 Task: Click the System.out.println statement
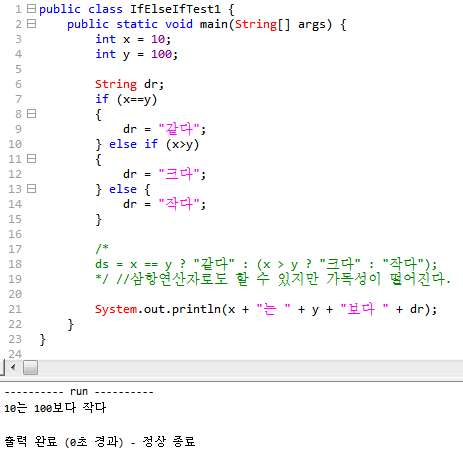tap(266, 309)
